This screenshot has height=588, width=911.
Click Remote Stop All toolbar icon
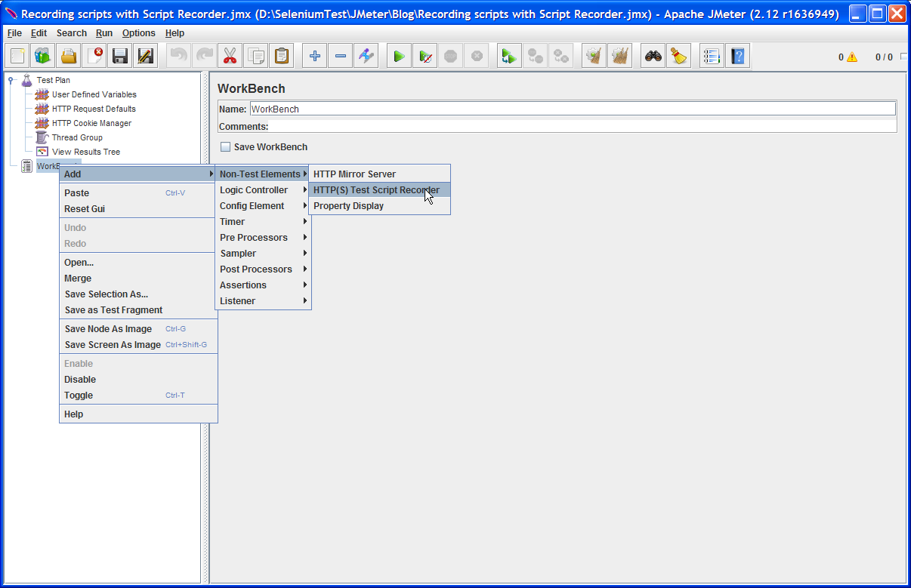pos(536,56)
